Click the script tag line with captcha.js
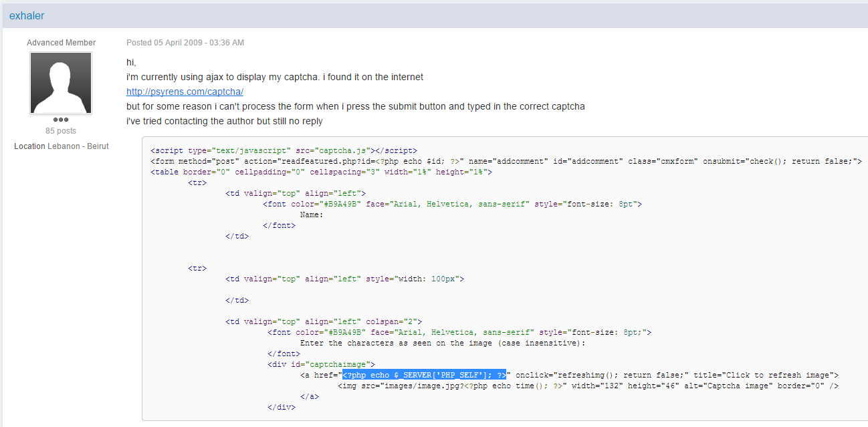 click(x=284, y=151)
